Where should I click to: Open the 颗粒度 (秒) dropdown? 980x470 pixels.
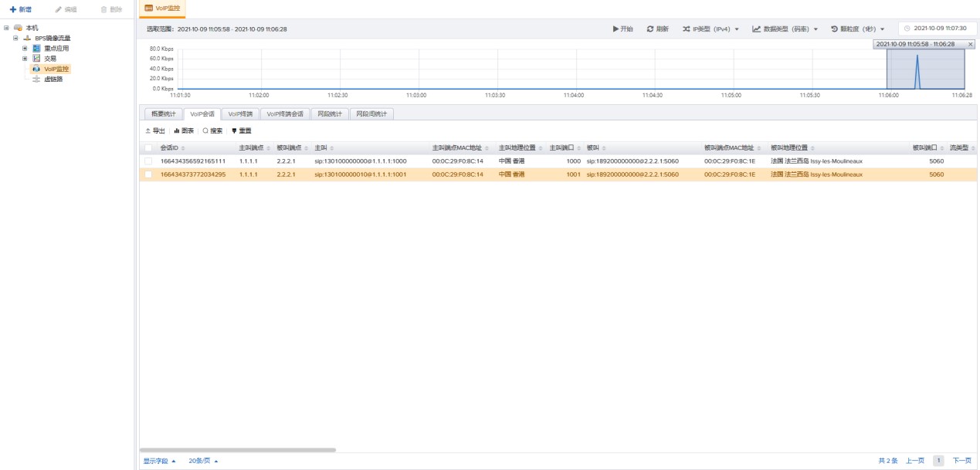(858, 29)
